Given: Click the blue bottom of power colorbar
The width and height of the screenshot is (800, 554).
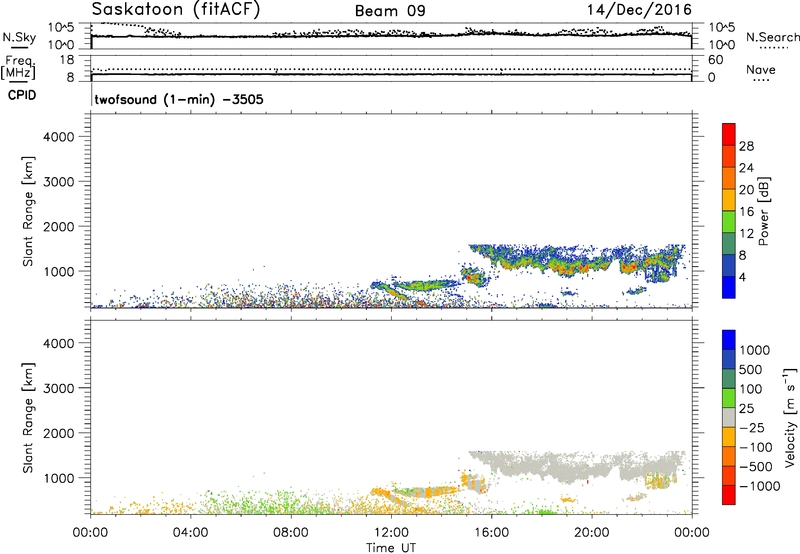Looking at the screenshot, I should tap(729, 287).
